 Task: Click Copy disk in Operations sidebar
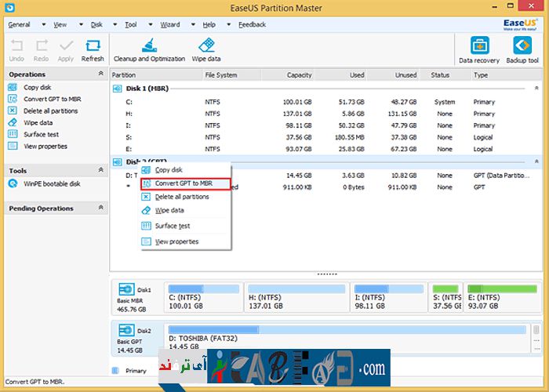[37, 87]
